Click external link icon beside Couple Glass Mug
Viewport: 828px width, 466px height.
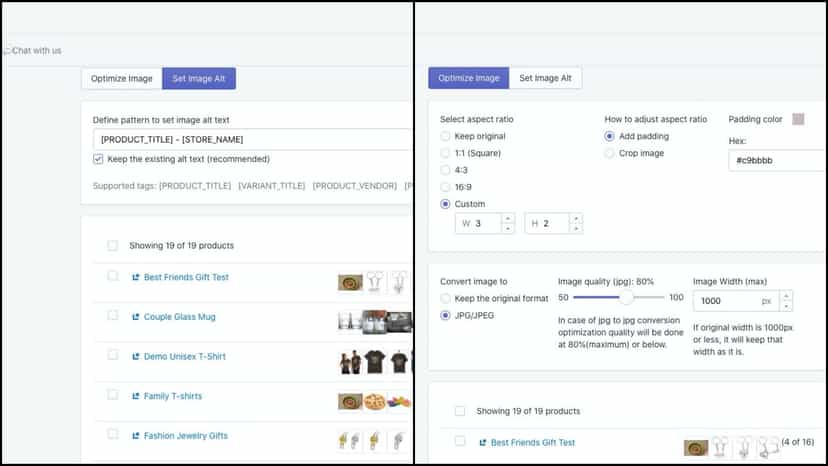coord(135,317)
